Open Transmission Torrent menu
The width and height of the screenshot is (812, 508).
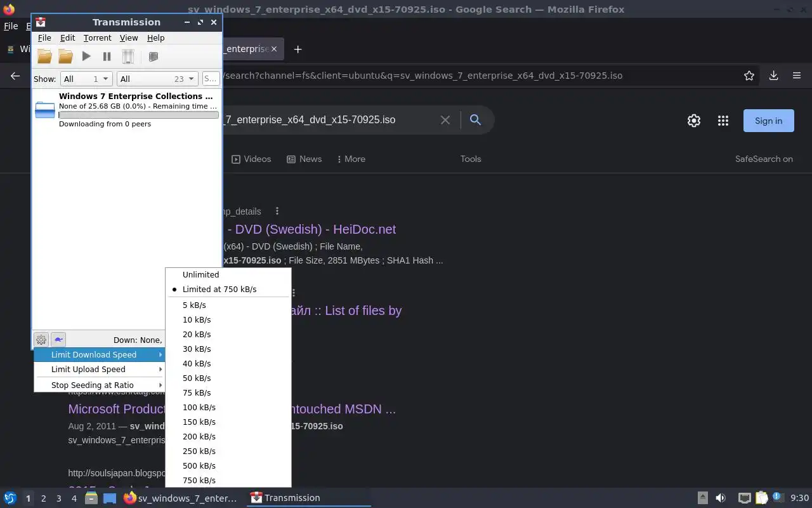[97, 38]
